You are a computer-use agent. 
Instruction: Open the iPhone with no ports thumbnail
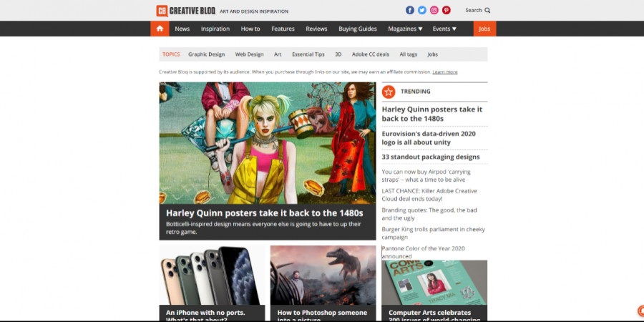coord(212,275)
